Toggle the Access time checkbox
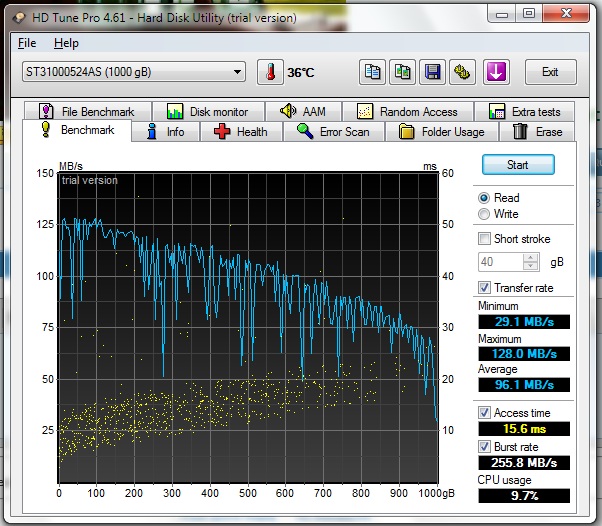The image size is (602, 526). point(484,413)
